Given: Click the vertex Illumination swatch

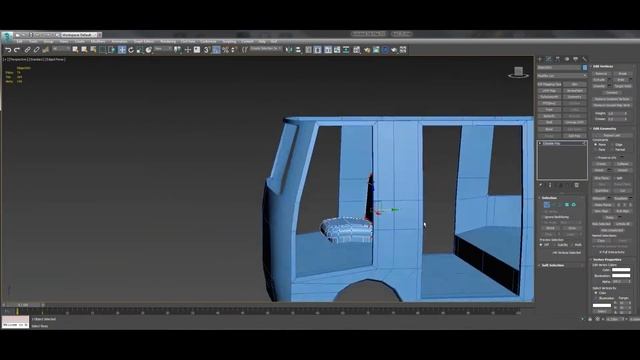Looking at the screenshot, I should (x=621, y=276).
